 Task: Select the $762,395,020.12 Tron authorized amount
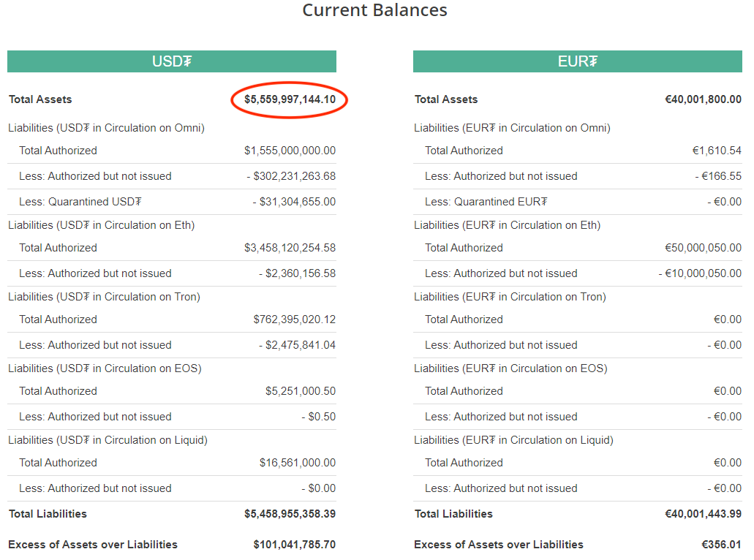(294, 319)
